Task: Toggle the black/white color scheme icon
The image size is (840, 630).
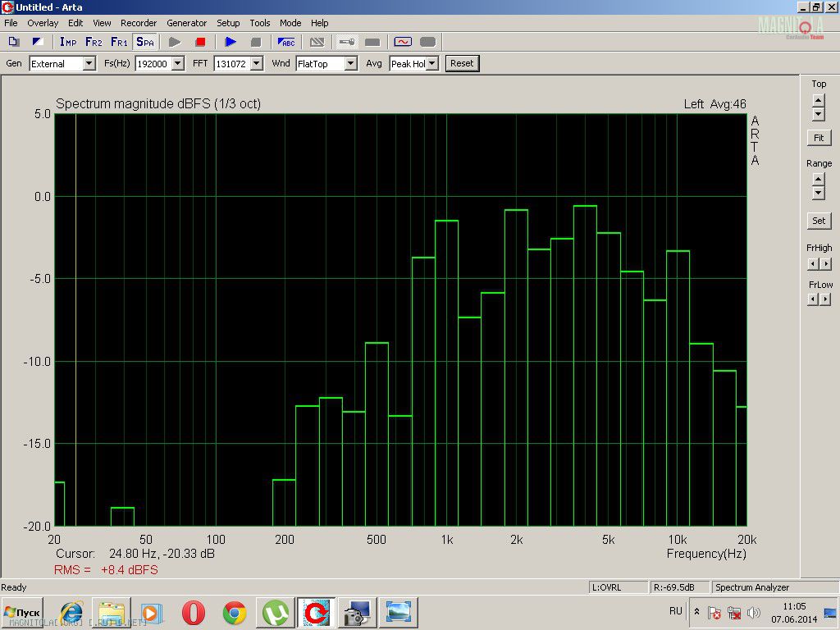Action: 38,42
